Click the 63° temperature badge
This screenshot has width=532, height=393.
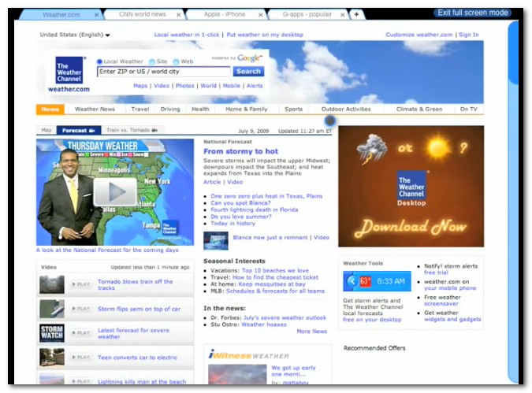coord(365,281)
